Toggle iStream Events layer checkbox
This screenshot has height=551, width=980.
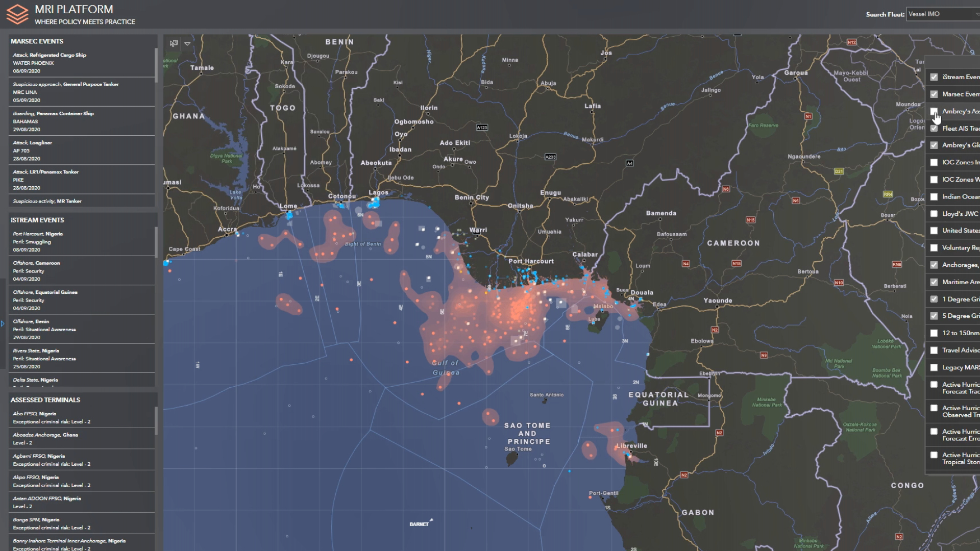pos(934,77)
